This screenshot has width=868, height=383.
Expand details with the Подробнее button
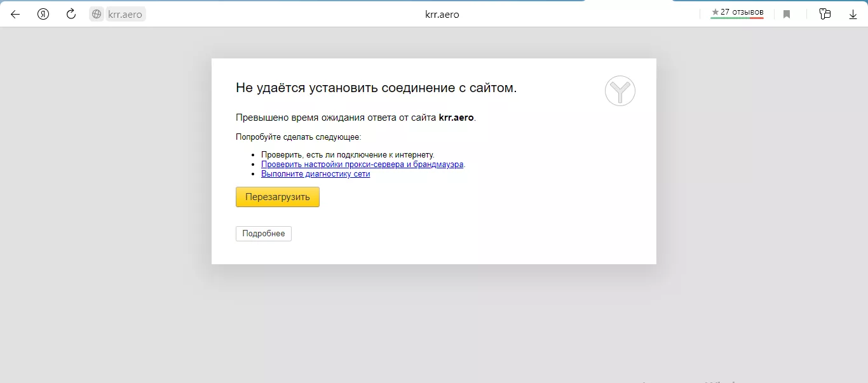click(263, 234)
